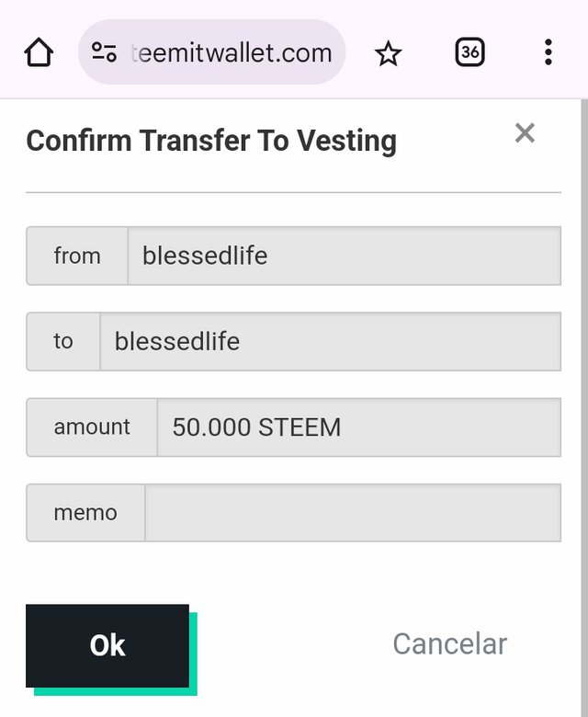The width and height of the screenshot is (588, 717).
Task: Click the Cancelar link
Action: pos(449,644)
